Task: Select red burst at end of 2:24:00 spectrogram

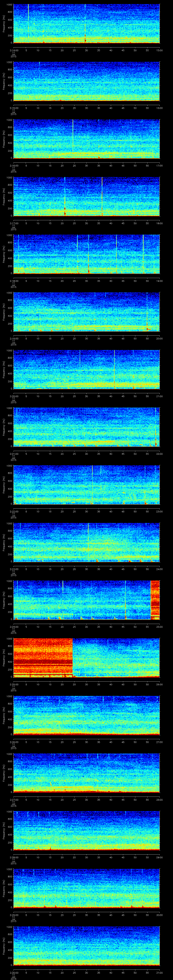Action: [155, 600]
